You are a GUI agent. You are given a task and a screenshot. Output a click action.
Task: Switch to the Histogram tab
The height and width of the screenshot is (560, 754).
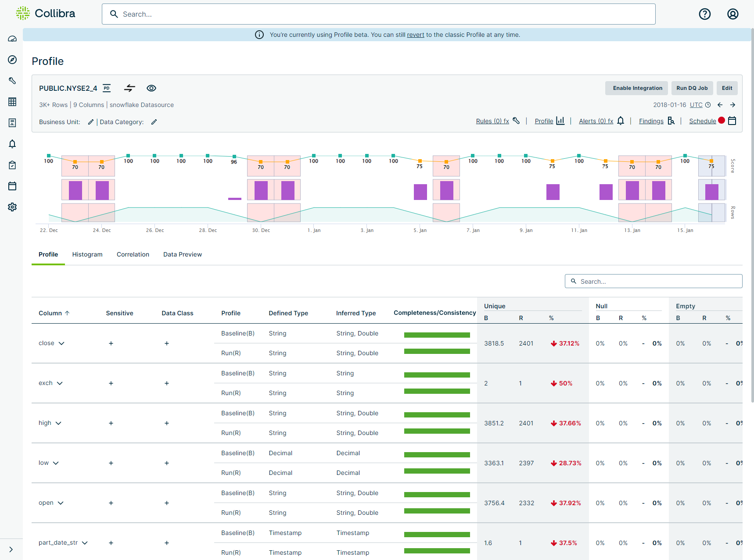click(87, 254)
